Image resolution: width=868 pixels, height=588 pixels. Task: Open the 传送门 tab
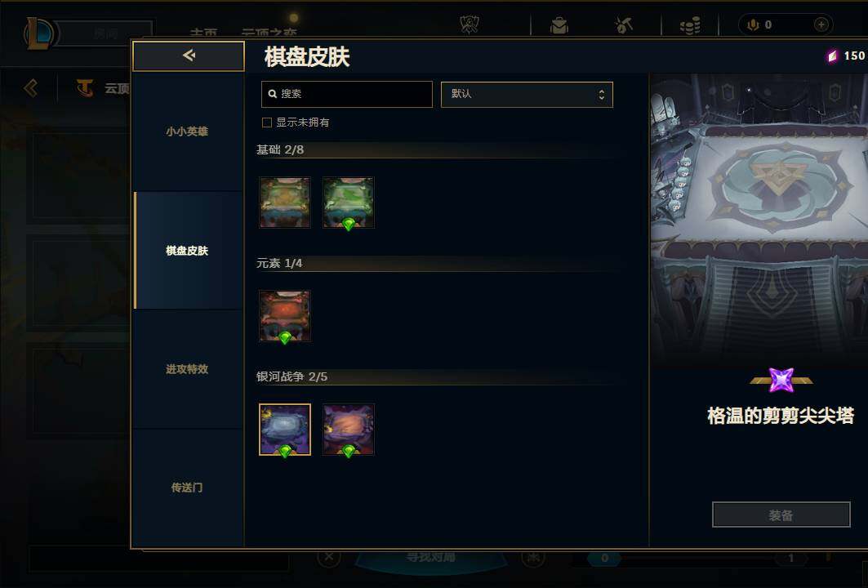pyautogui.click(x=188, y=488)
